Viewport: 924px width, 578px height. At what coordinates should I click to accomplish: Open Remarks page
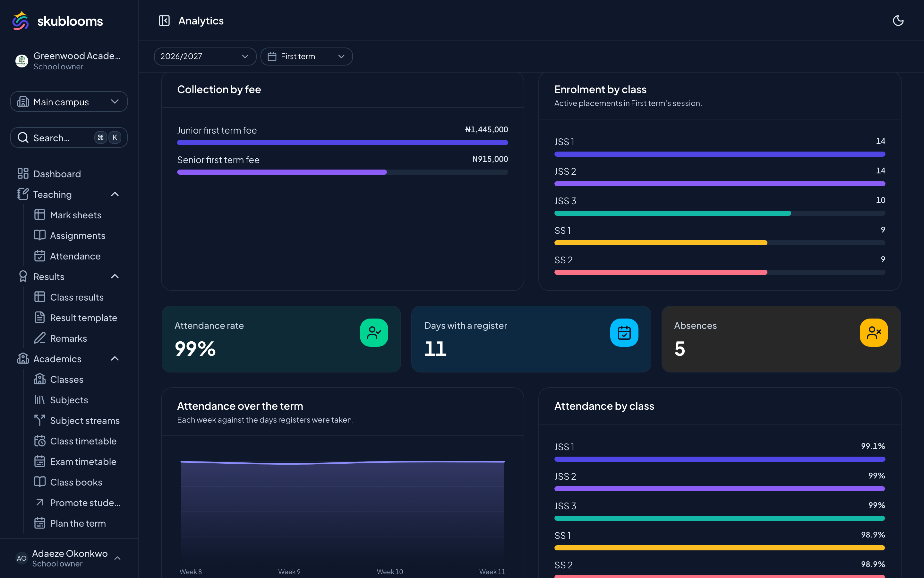pos(68,338)
